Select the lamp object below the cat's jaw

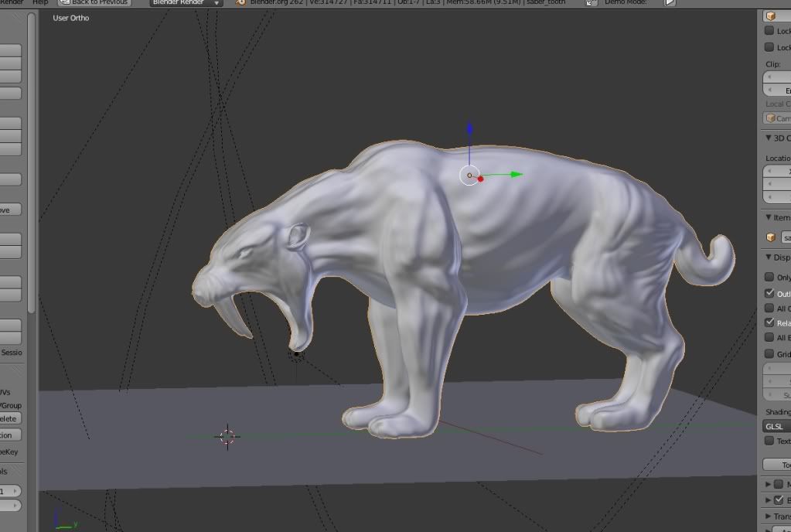[297, 354]
